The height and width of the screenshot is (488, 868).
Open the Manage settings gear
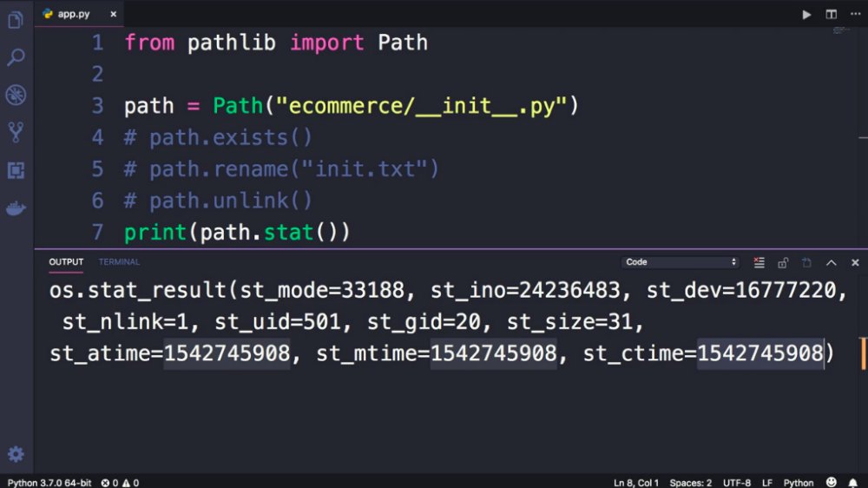click(x=16, y=454)
